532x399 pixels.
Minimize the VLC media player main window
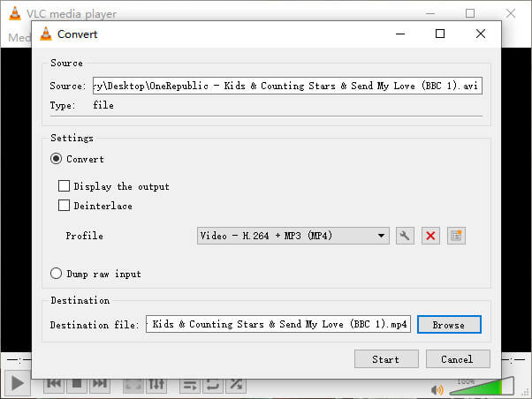pos(430,13)
